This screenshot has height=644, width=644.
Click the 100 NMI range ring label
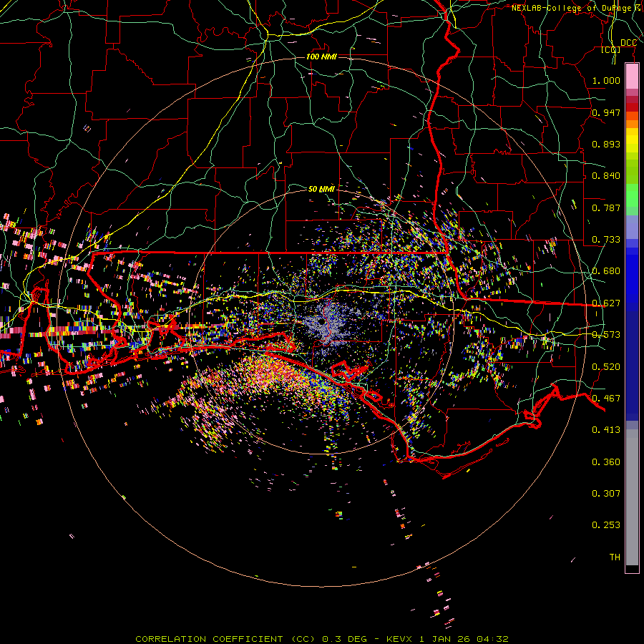click(x=321, y=57)
